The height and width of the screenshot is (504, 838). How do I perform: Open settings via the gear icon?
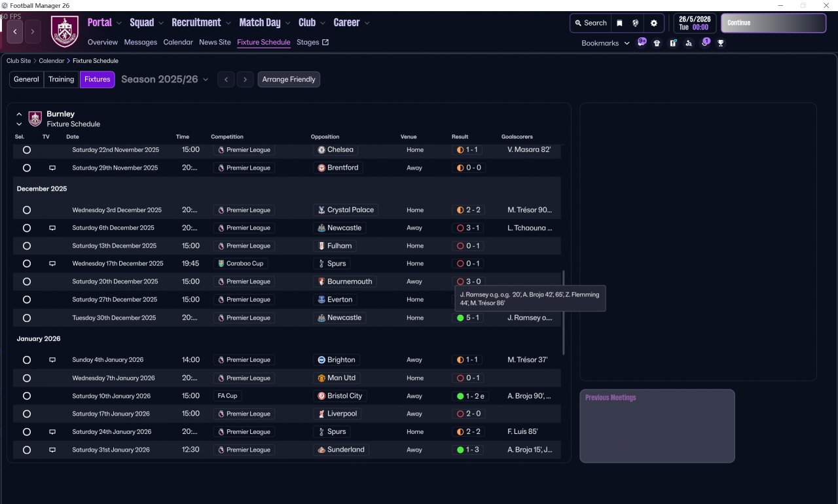[x=653, y=23]
